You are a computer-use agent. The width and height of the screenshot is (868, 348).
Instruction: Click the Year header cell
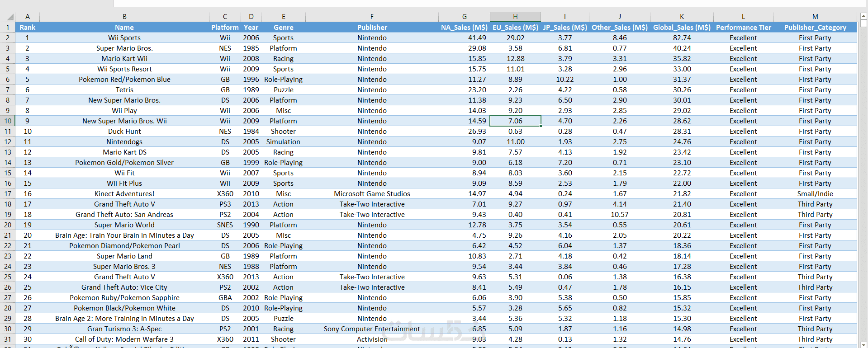click(x=251, y=28)
